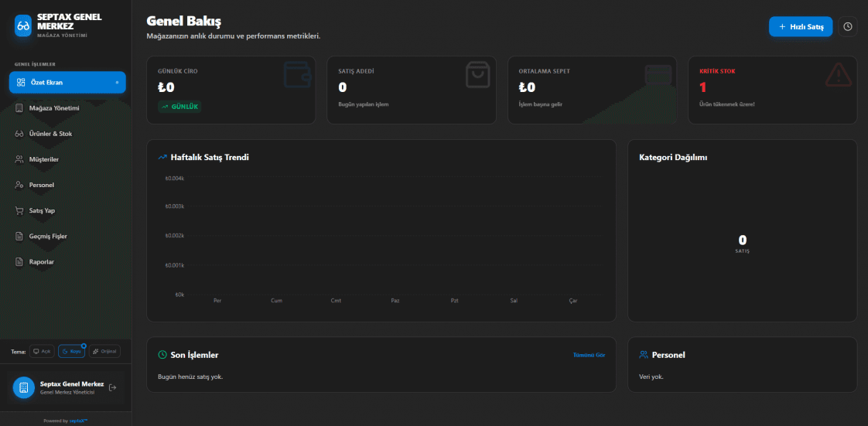Click the wallet icon in the Günlük Ciro card
The height and width of the screenshot is (426, 868).
pos(297,75)
